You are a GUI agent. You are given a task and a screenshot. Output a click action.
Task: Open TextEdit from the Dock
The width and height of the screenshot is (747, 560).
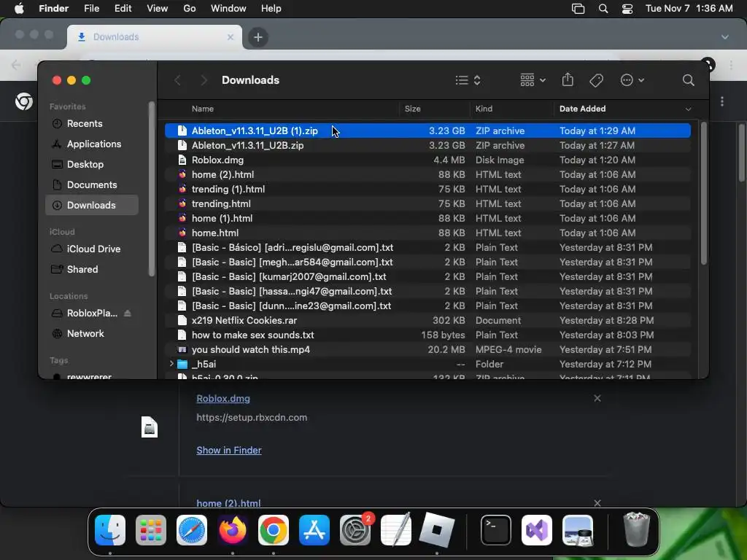[x=396, y=530]
